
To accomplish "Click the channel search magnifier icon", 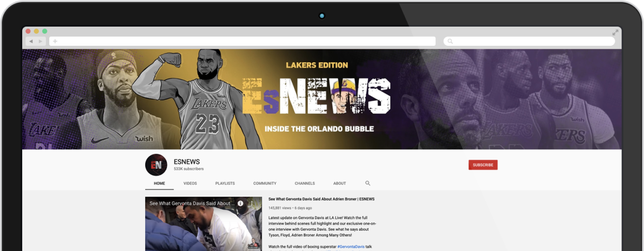I will (x=368, y=184).
